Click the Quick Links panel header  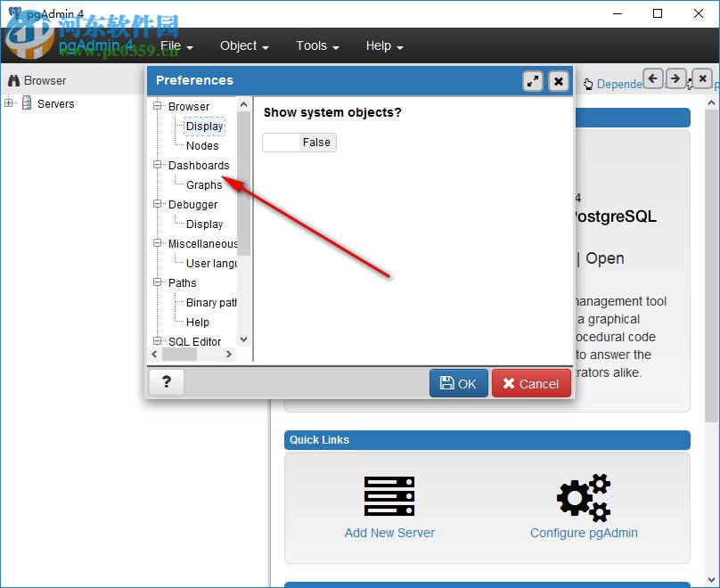tap(487, 440)
